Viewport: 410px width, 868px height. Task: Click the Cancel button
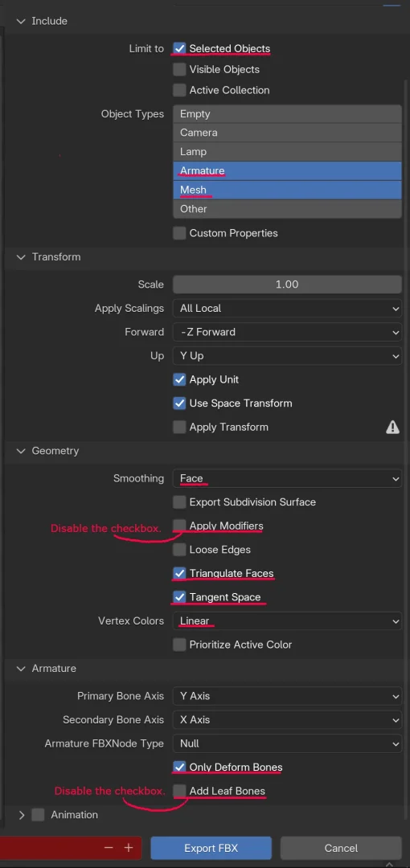pyautogui.click(x=341, y=848)
